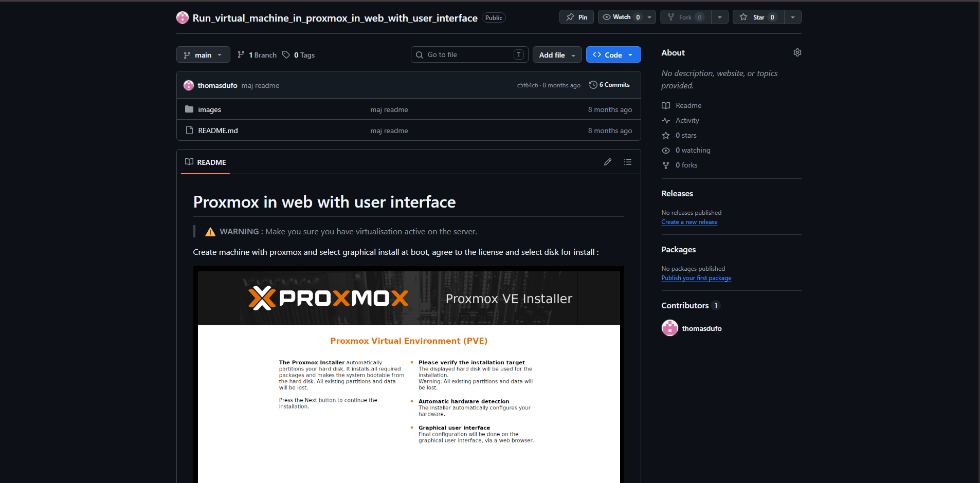Click the '8 months ago' text on README.md row
Screen dimensions: 980x483
(x=610, y=131)
